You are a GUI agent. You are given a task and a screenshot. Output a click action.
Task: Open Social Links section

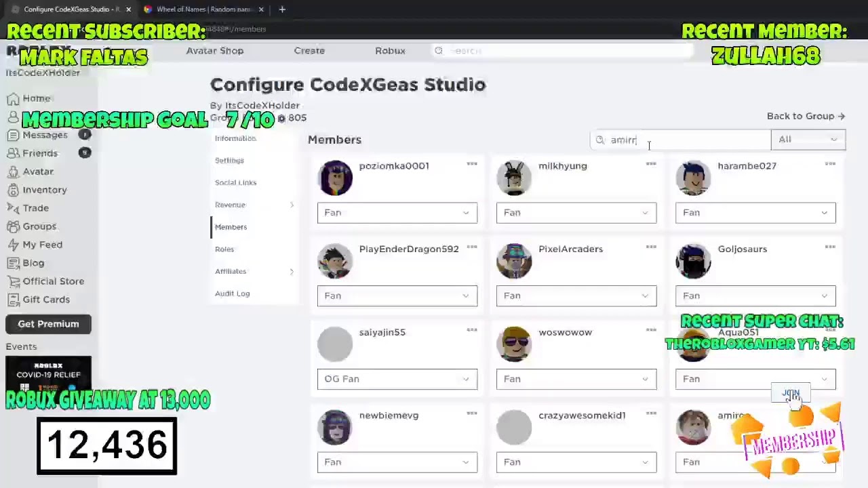235,183
